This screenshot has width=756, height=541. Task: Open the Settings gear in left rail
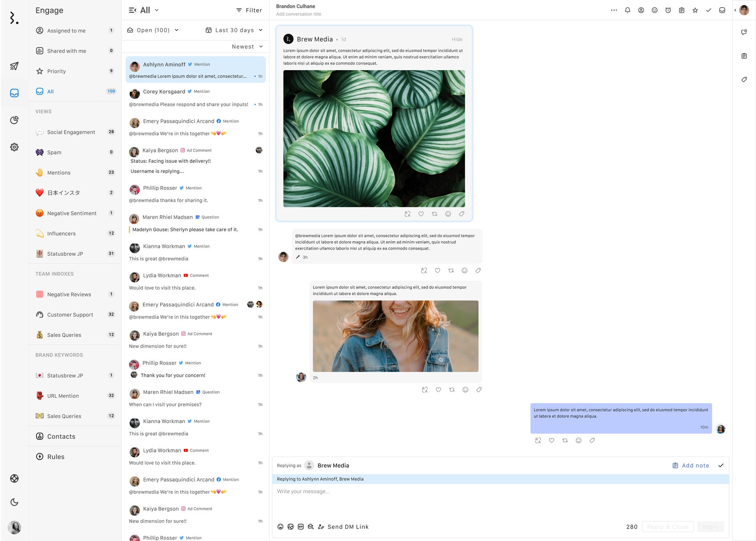click(x=14, y=147)
